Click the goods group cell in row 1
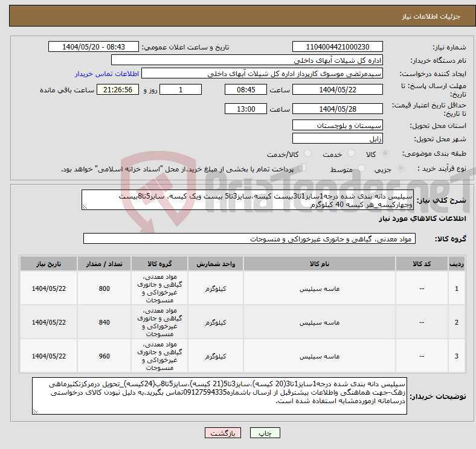Image resolution: width=476 pixels, height=449 pixels. tap(159, 288)
